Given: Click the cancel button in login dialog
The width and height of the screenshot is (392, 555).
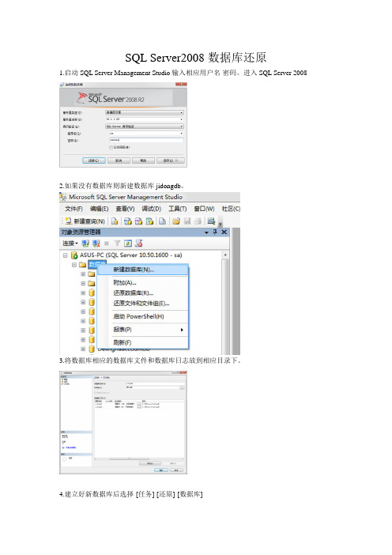Looking at the screenshot, I should 119,160.
